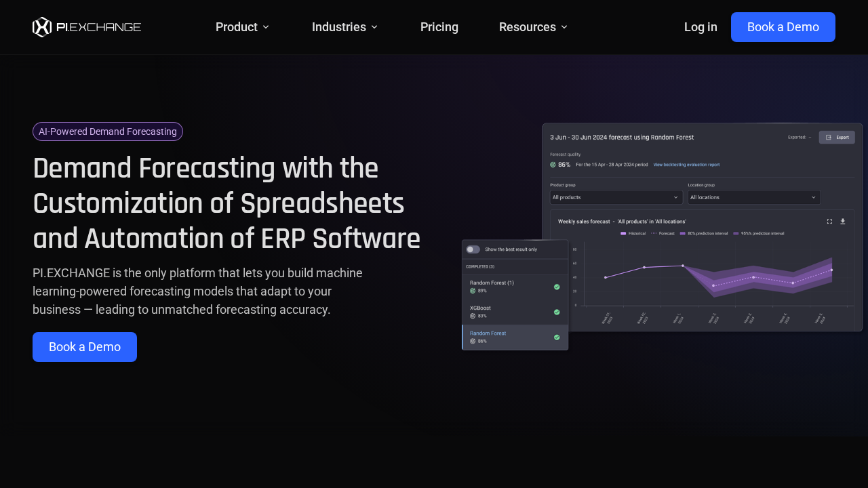Click the PI.EXCHANGE logo

click(86, 27)
